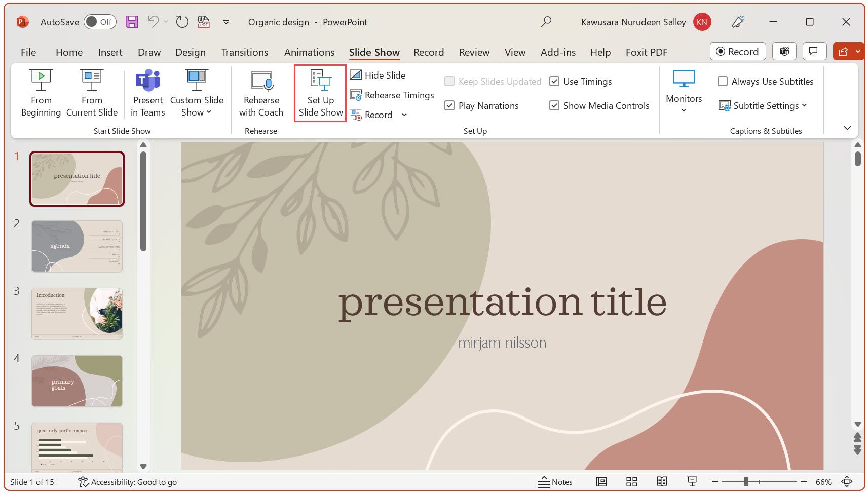Select the Slide Sorter view icon

pyautogui.click(x=631, y=482)
